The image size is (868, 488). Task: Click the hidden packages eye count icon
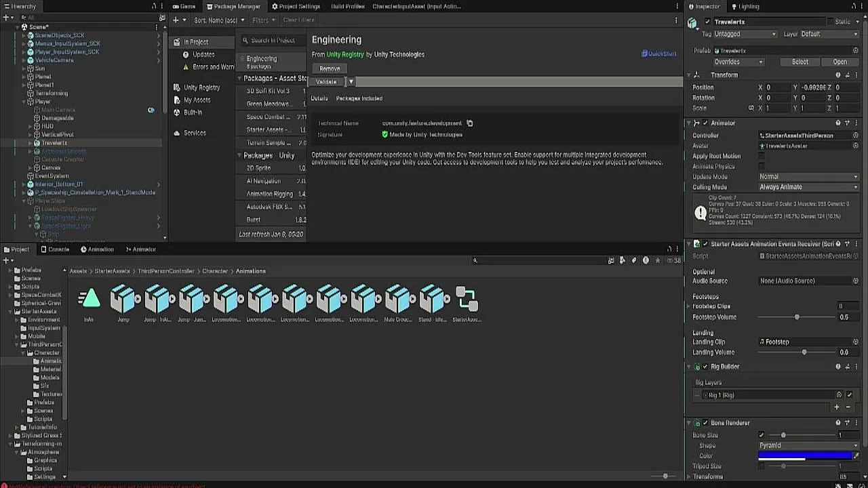coord(673,260)
